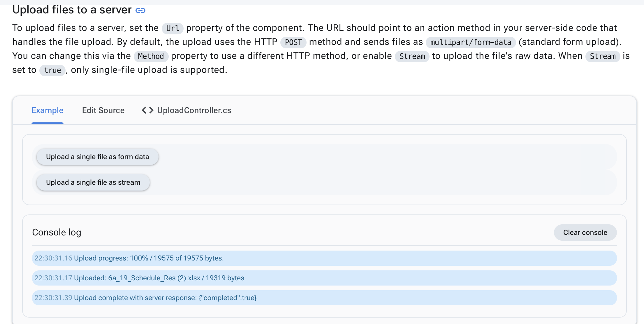Viewport: 644px width, 324px height.
Task: Click the Upload files to a server heading
Action: coord(72,10)
